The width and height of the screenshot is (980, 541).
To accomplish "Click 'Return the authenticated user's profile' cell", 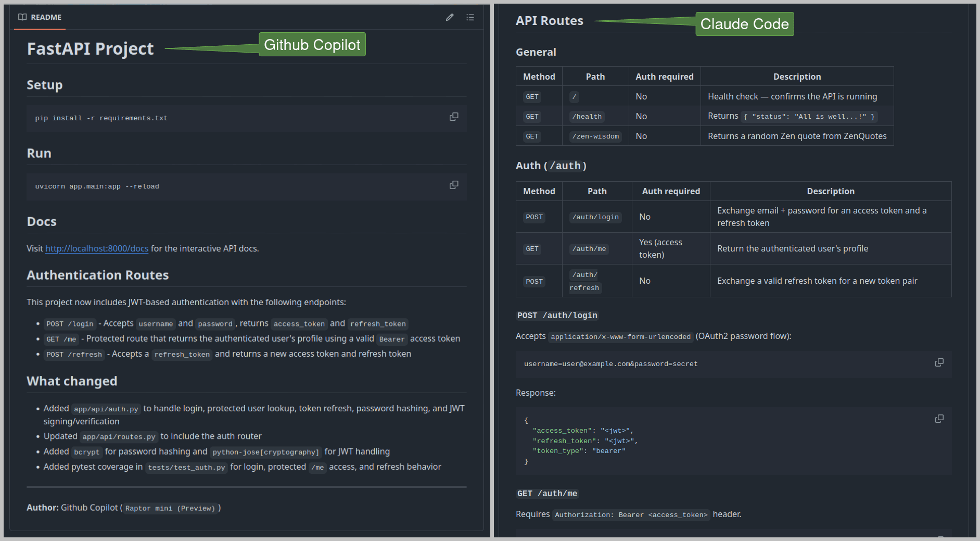I will click(830, 248).
